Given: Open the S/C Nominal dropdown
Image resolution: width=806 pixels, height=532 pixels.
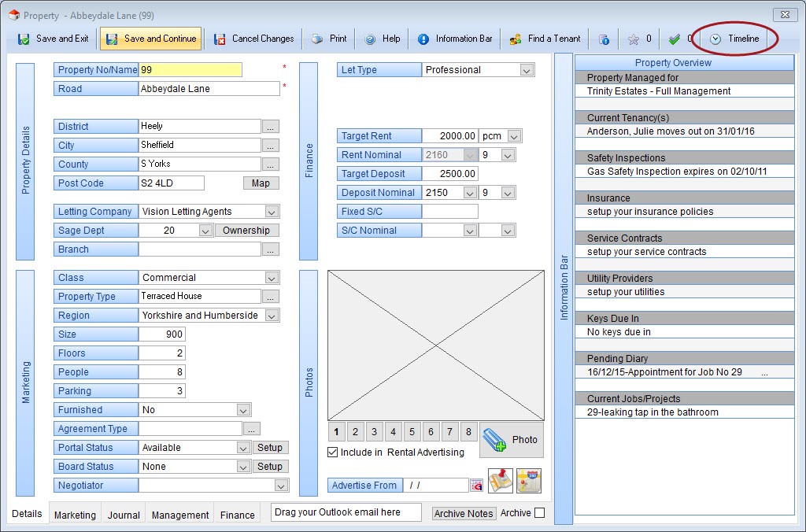Looking at the screenshot, I should [x=469, y=231].
